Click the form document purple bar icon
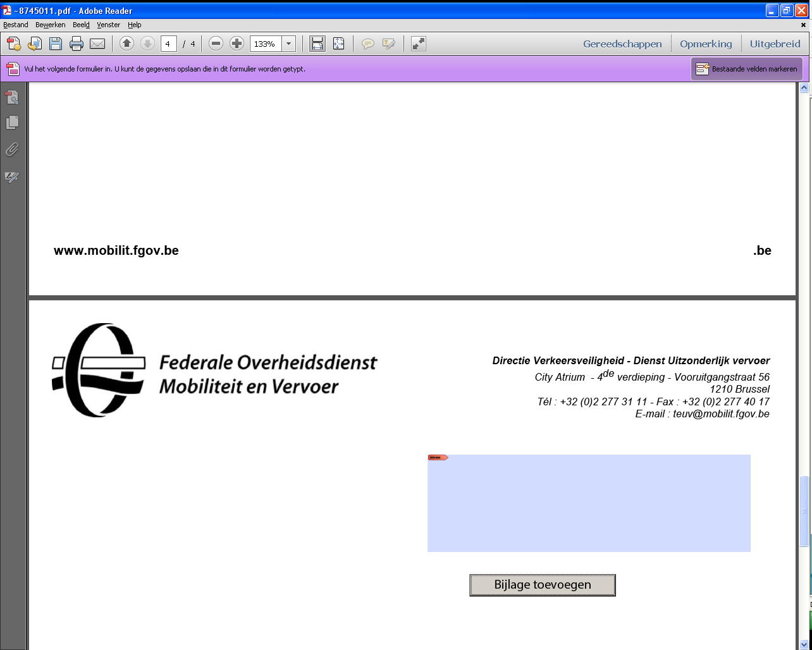This screenshot has width=812, height=650. click(x=13, y=69)
